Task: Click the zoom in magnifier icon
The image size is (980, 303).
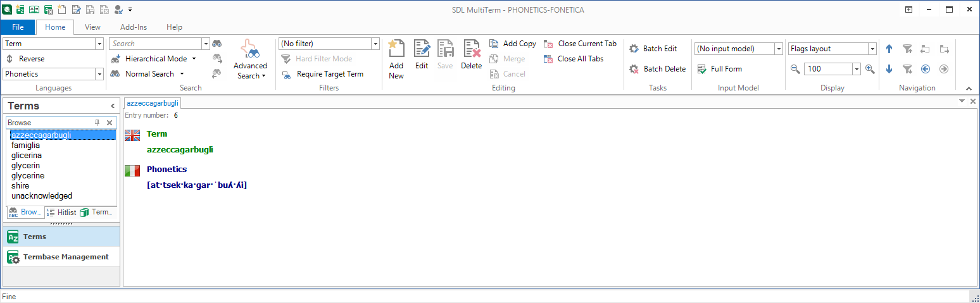Action: pos(870,69)
